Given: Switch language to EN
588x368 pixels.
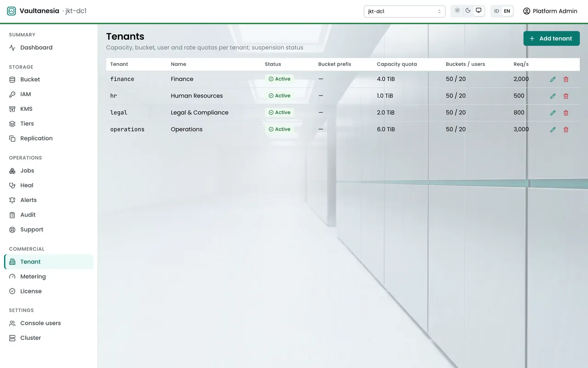Looking at the screenshot, I should click(x=507, y=11).
